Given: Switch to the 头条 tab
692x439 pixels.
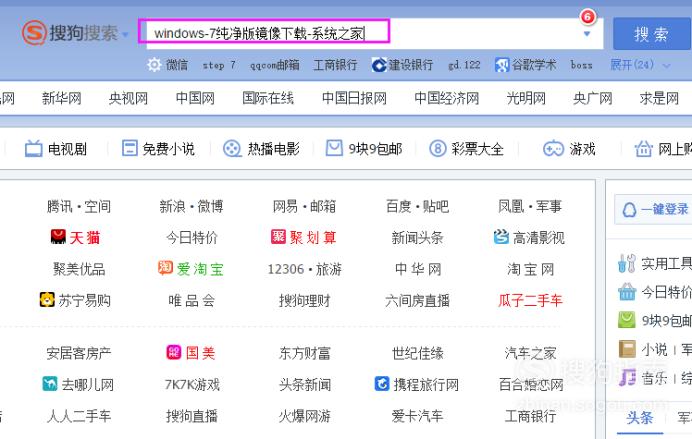Looking at the screenshot, I should [639, 417].
